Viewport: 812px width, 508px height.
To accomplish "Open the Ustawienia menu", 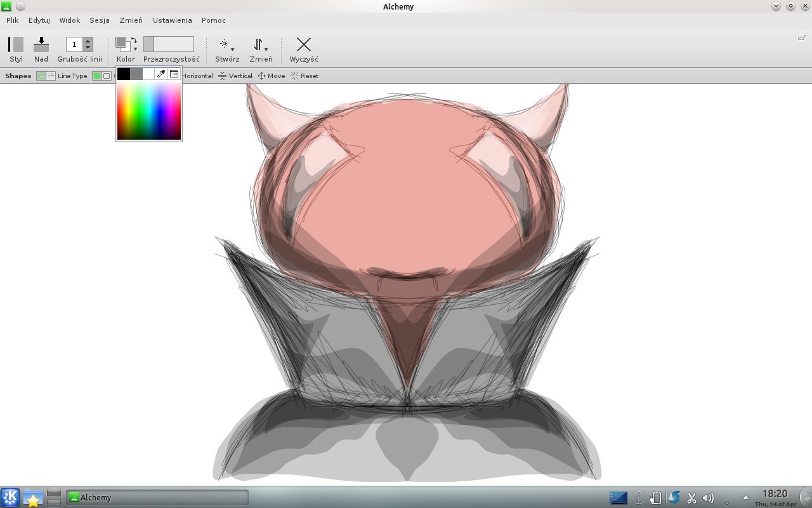I will pyautogui.click(x=172, y=20).
